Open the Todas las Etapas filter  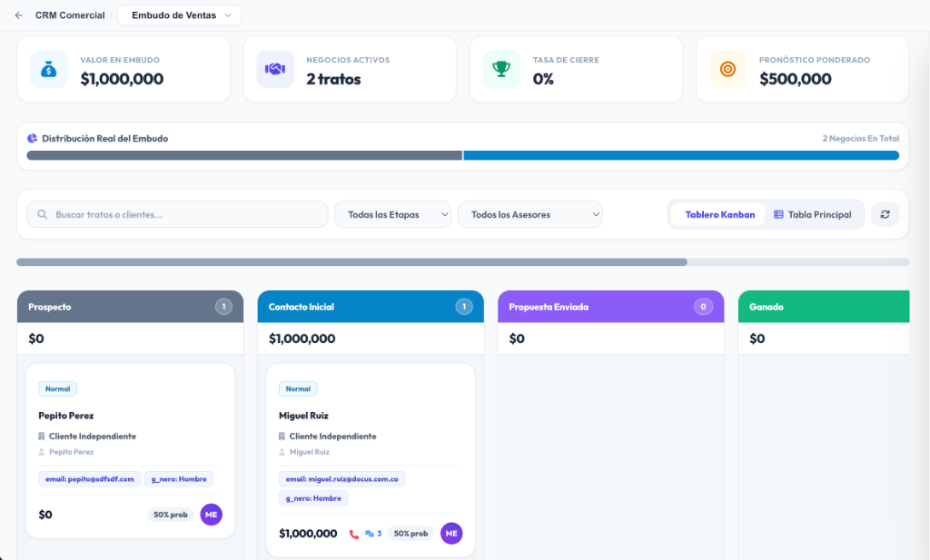tap(392, 214)
